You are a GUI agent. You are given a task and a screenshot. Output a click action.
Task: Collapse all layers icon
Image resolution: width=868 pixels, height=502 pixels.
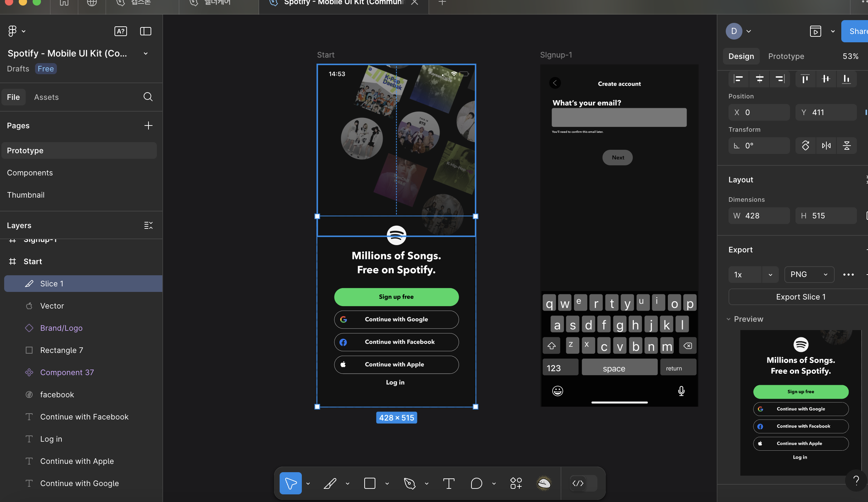click(x=148, y=225)
